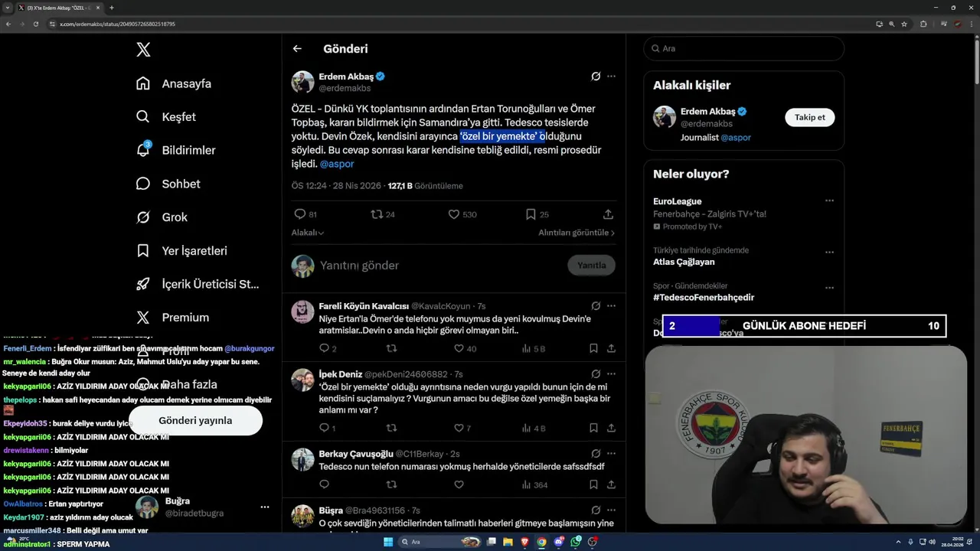Like İpek Deniz reply with 7 likes
Image resolution: width=980 pixels, height=551 pixels.
click(x=459, y=428)
